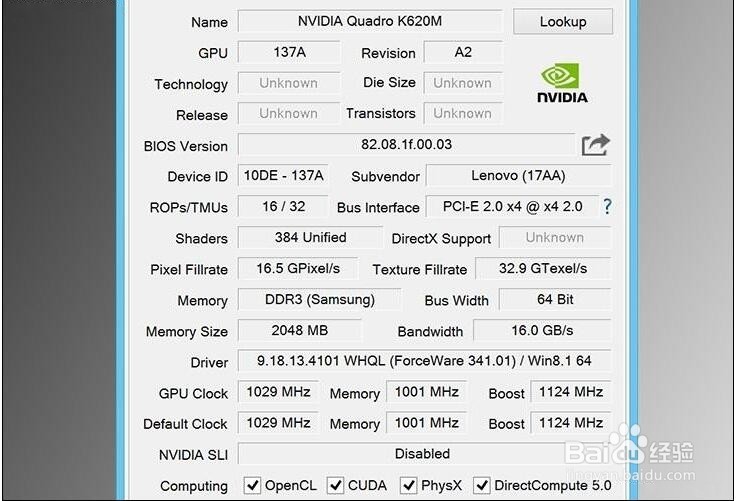The height and width of the screenshot is (501, 736).
Task: Toggle the CUDA checkbox
Action: pos(335,486)
